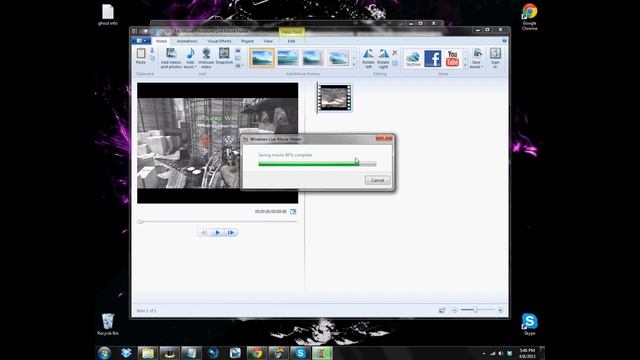Image resolution: width=640 pixels, height=360 pixels.
Task: Open the Windows Start button
Action: point(104,353)
